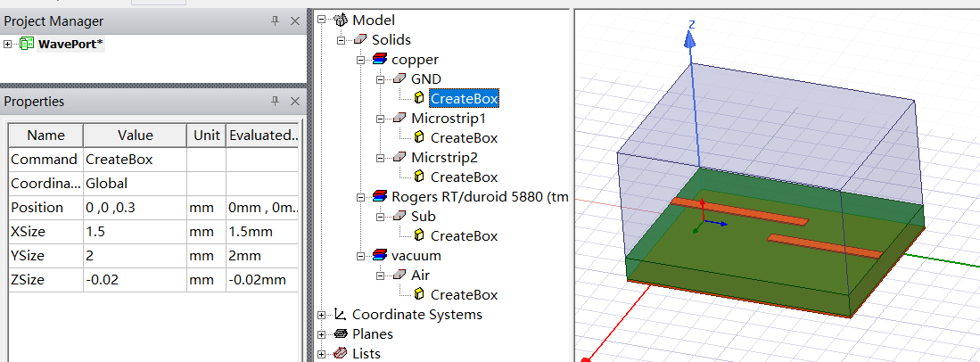Edit the Position value field
This screenshot has height=362, width=980.
point(135,208)
